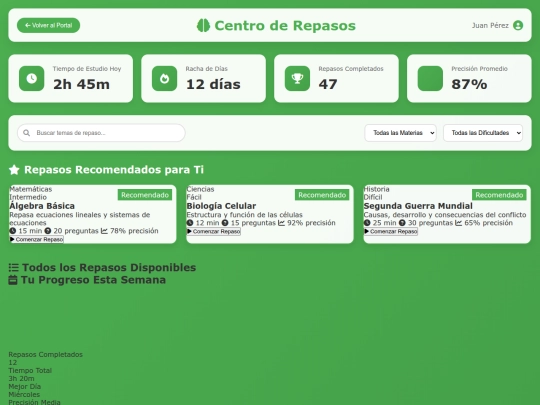Click the Biología Celular card title
This screenshot has width=540, height=405.
pyautogui.click(x=221, y=206)
